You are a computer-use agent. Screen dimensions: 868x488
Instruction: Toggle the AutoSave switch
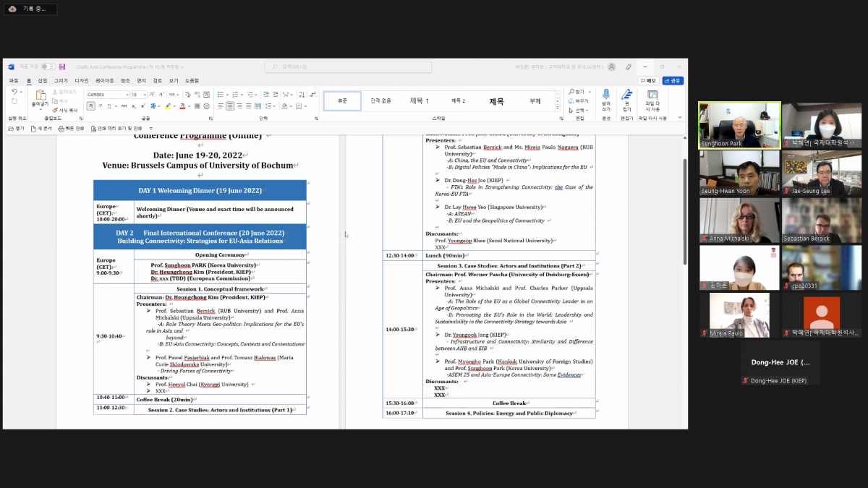click(48, 67)
